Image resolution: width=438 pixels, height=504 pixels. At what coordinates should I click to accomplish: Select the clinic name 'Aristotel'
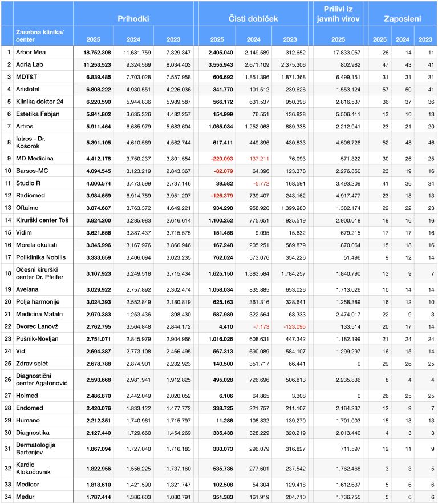tap(27, 90)
